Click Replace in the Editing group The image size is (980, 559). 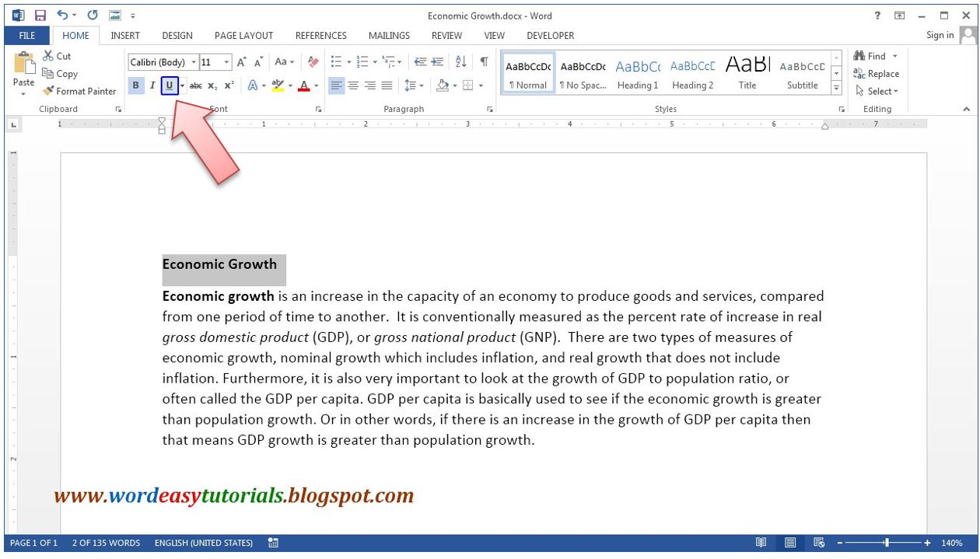(x=880, y=73)
